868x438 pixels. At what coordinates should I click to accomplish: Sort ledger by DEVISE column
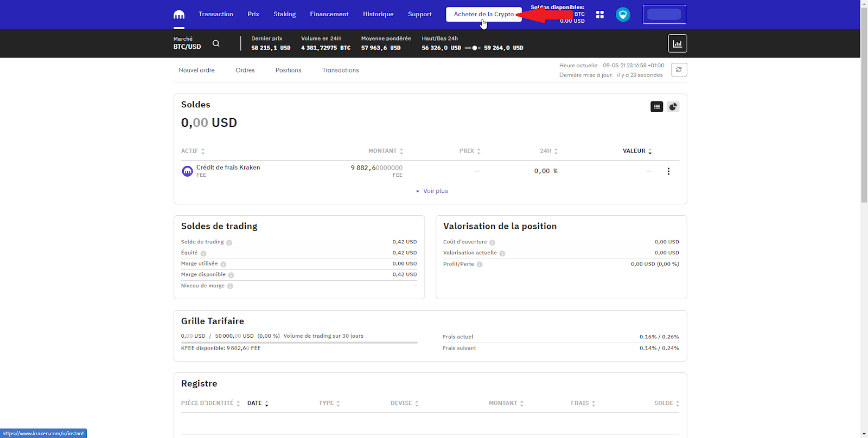404,403
